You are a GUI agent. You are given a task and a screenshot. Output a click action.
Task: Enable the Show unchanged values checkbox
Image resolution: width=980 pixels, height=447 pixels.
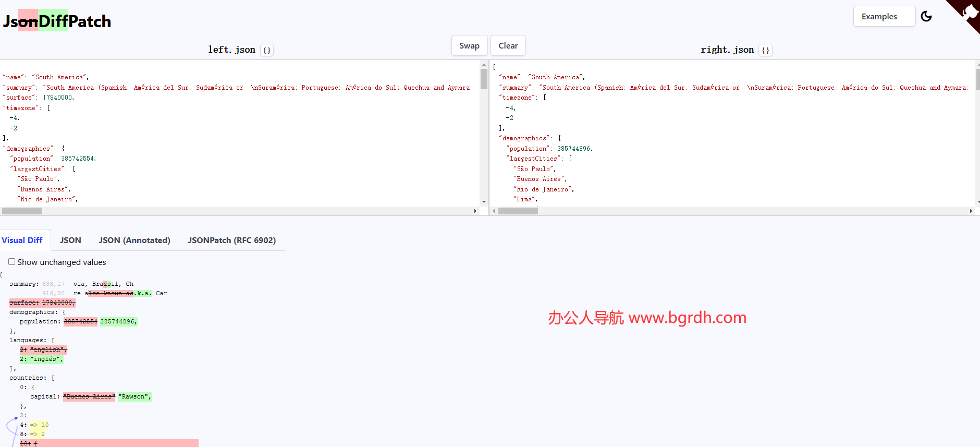(11, 262)
